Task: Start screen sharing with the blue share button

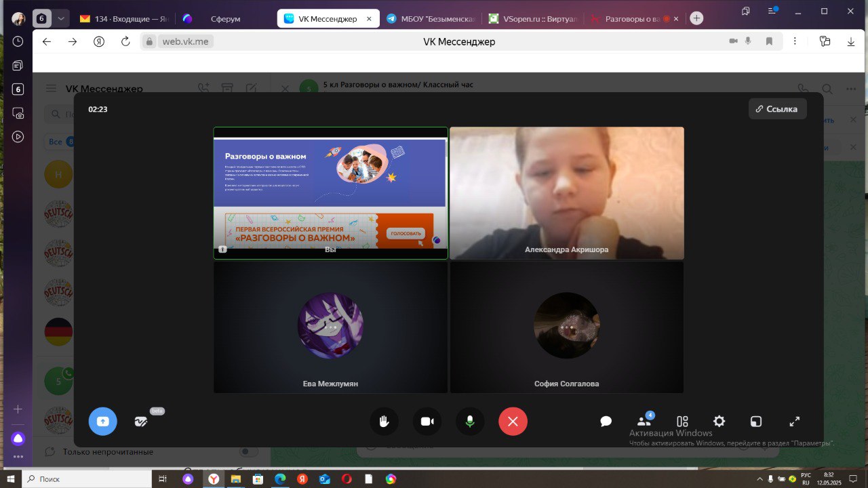Action: pos(102,422)
